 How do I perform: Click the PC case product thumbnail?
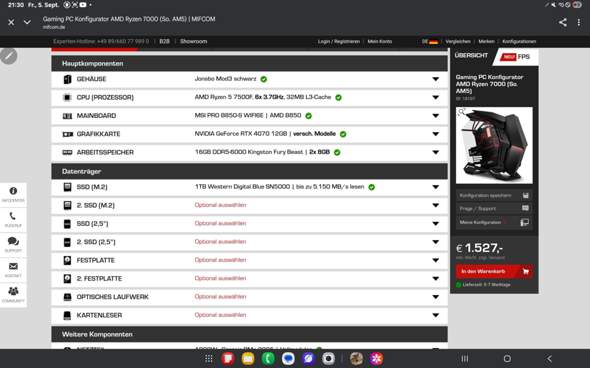(x=494, y=145)
